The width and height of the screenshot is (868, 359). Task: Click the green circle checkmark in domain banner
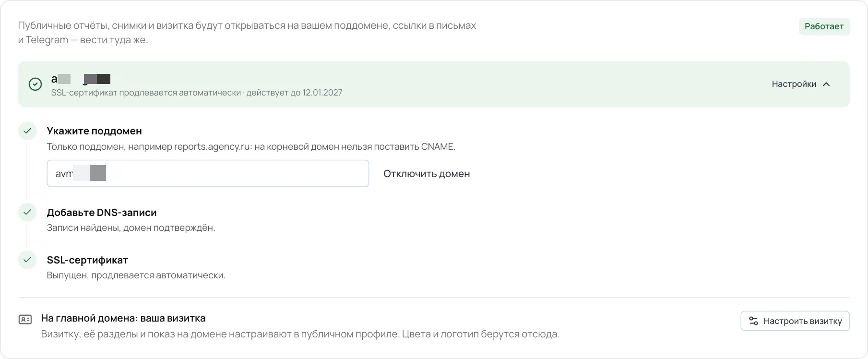click(x=35, y=84)
